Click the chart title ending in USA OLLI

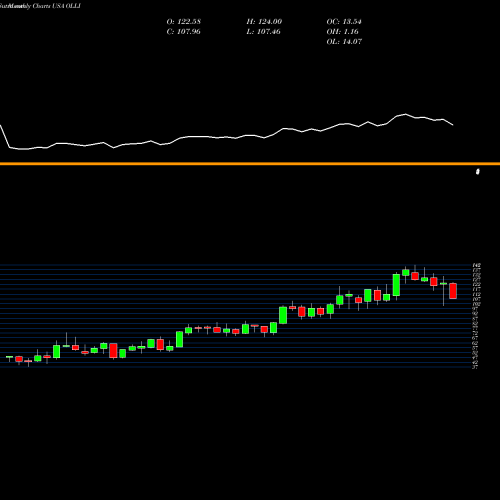[40, 6]
